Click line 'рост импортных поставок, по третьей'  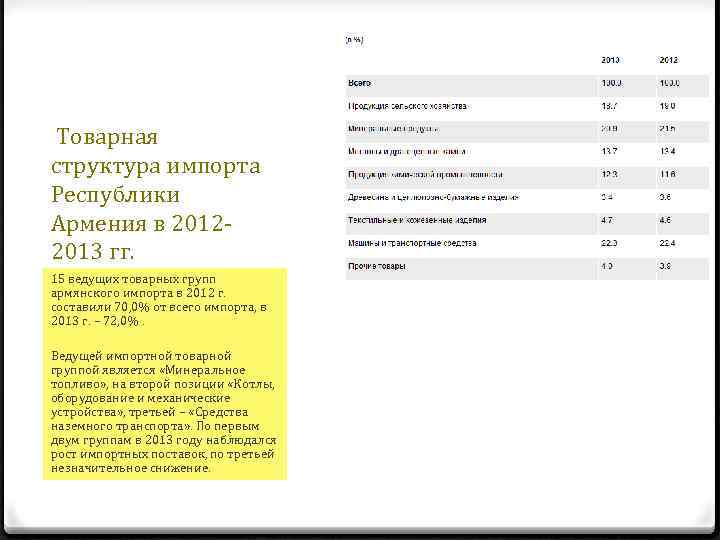pos(163,454)
